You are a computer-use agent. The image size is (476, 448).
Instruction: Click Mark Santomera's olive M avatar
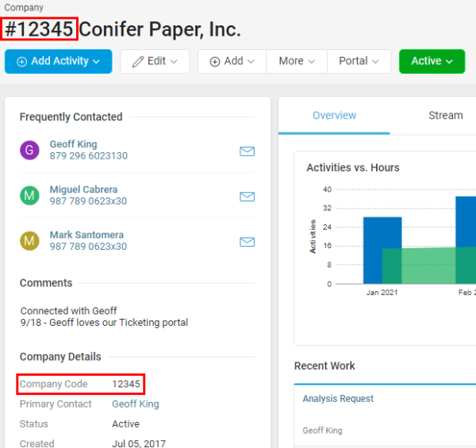click(29, 241)
